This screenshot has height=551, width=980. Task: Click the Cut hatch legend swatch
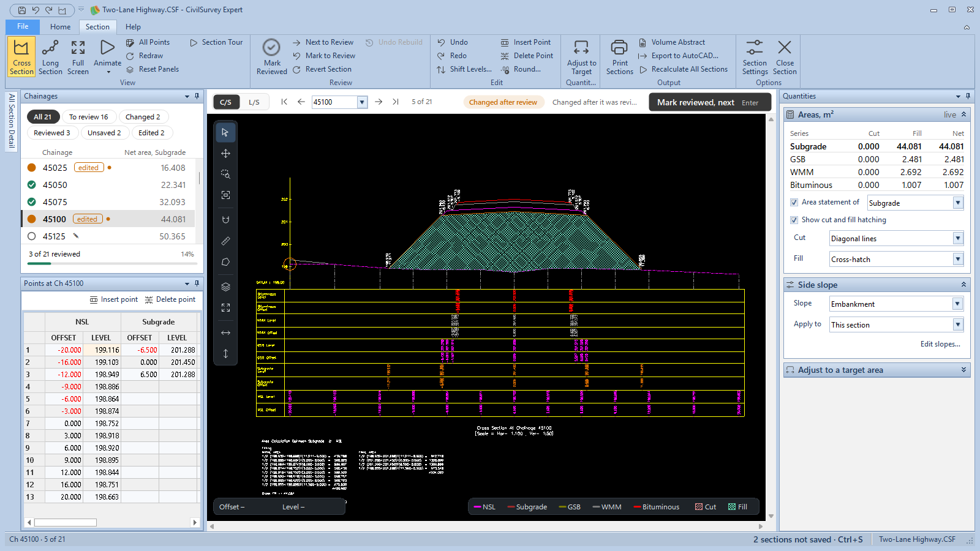click(699, 507)
